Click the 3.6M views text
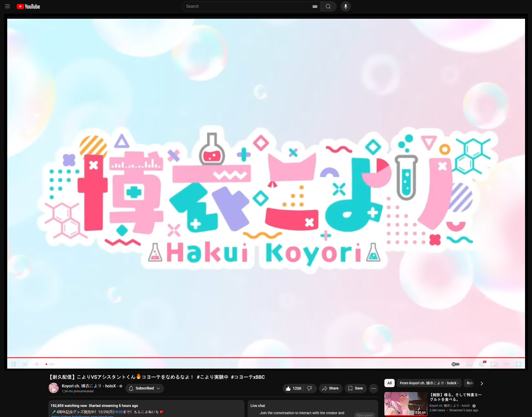 (x=437, y=410)
